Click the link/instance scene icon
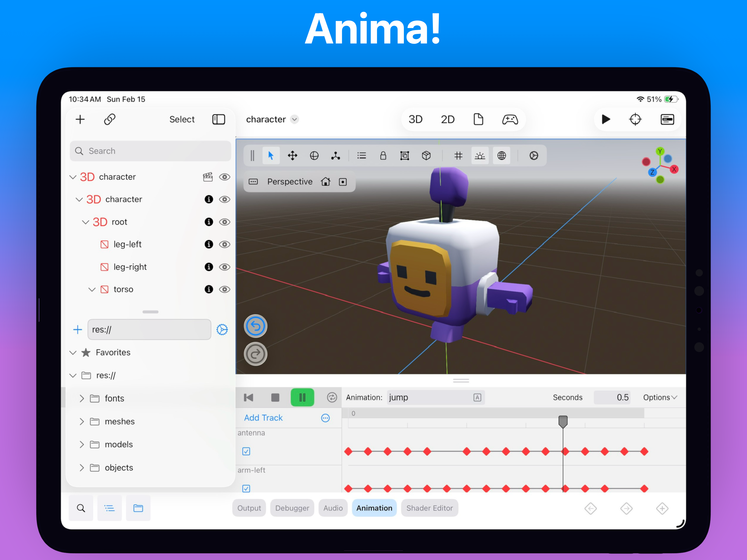 [110, 119]
